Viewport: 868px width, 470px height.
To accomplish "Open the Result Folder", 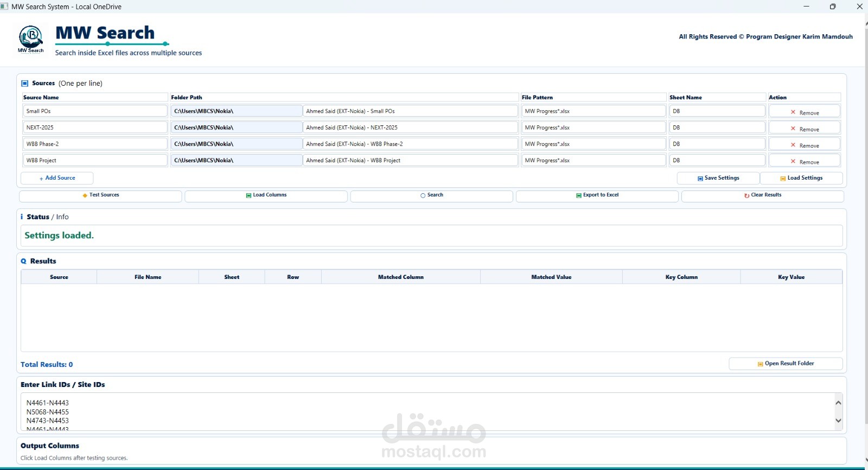I will click(786, 364).
